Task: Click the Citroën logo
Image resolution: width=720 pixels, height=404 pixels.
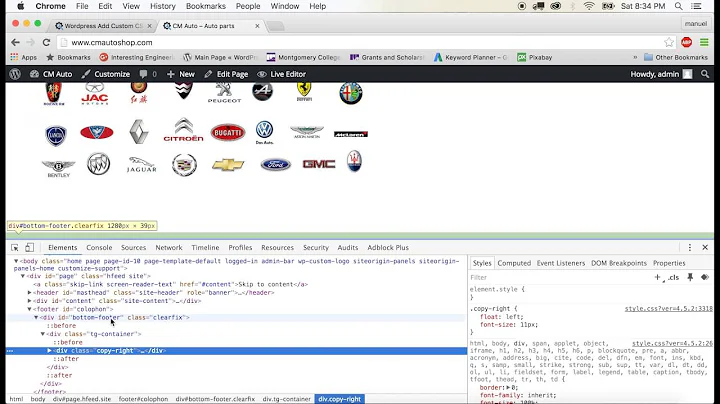Action: (x=183, y=129)
